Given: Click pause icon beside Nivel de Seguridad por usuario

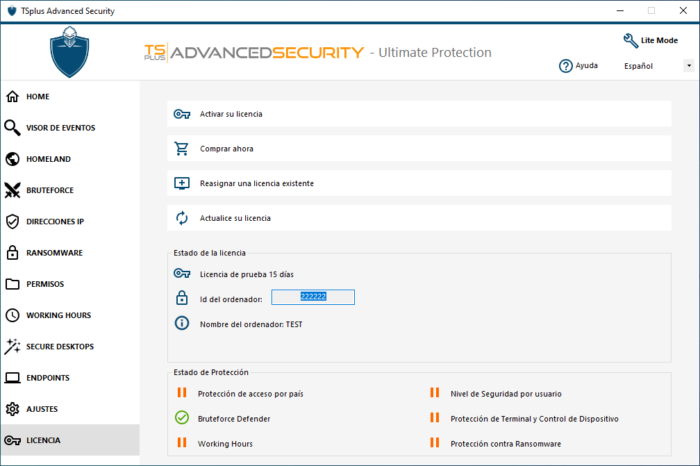Looking at the screenshot, I should 434,392.
